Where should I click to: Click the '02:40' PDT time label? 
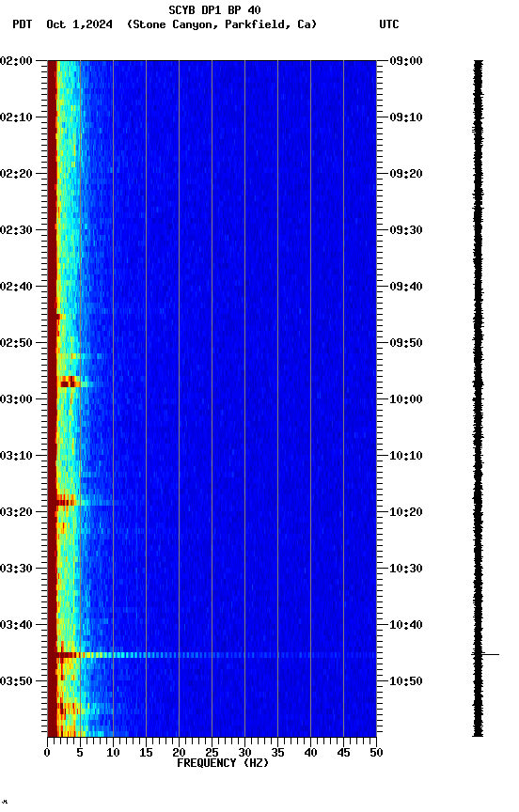point(16,287)
